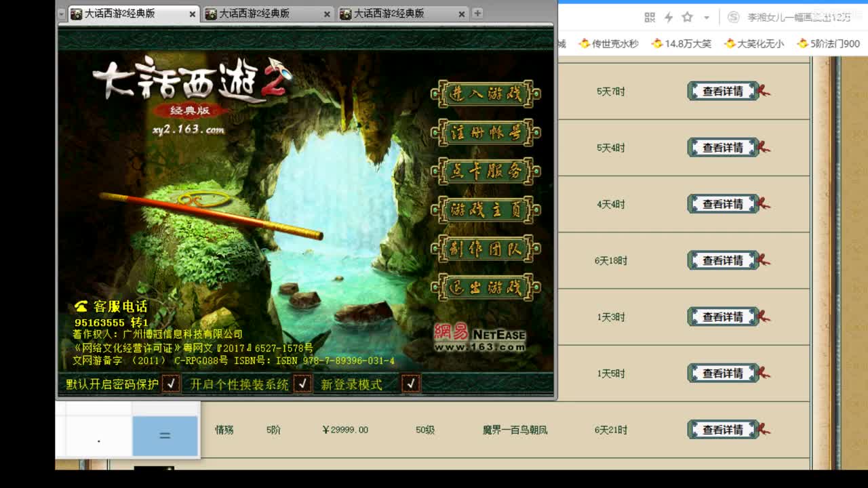Click the 情殇 name cell
This screenshot has width=868, height=488.
click(x=224, y=430)
